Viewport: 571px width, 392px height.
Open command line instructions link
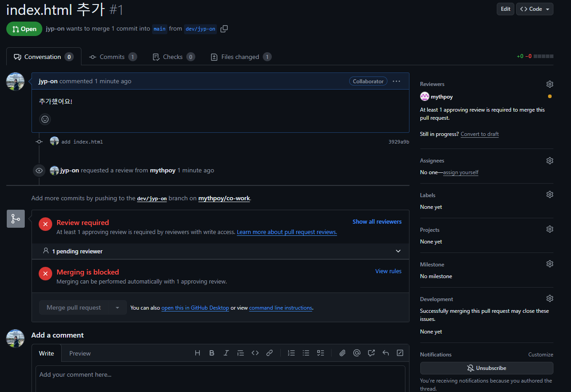point(281,308)
